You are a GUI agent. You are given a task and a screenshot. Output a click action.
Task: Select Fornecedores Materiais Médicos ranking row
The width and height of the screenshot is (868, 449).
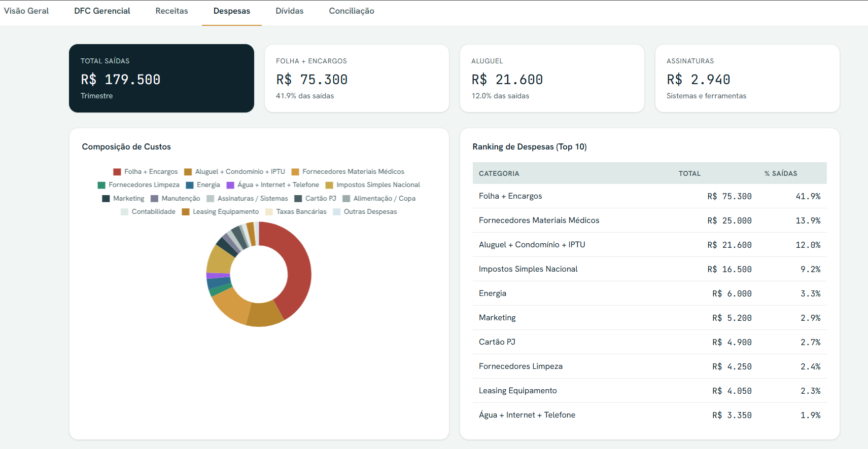pyautogui.click(x=649, y=220)
